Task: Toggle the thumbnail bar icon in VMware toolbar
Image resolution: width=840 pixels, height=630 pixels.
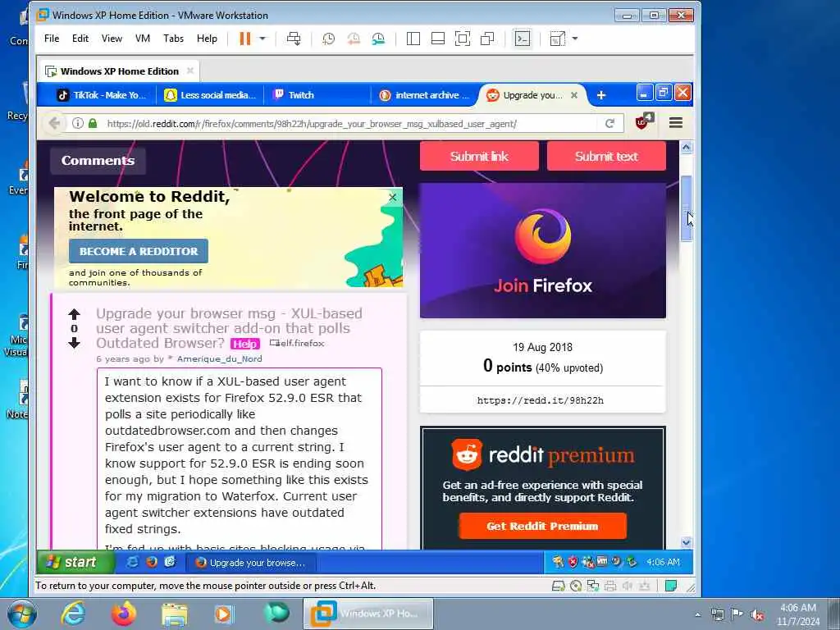Action: pyautogui.click(x=438, y=39)
